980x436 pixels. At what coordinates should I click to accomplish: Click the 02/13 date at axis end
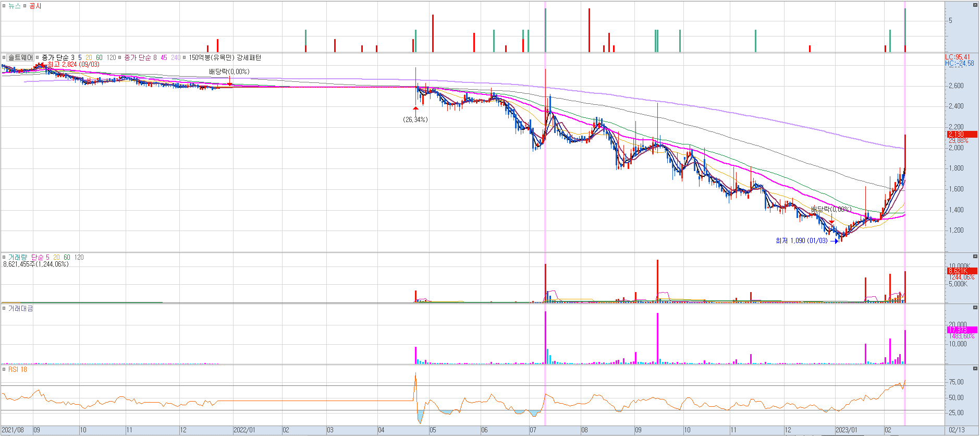pos(957,430)
